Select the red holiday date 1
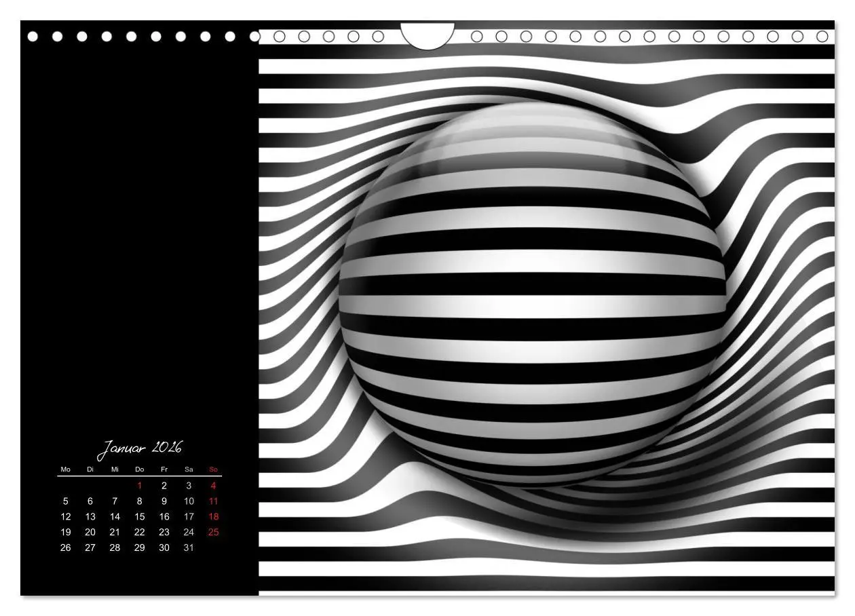This screenshot has width=855, height=616. (x=139, y=484)
